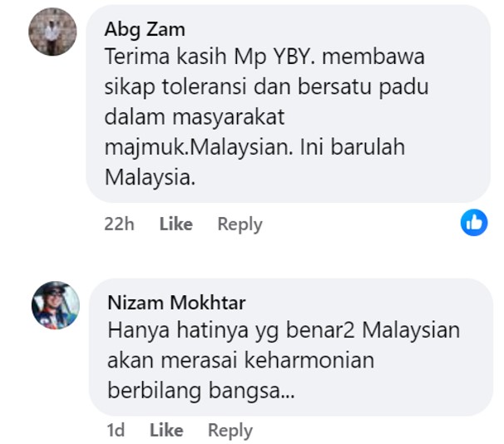The width and height of the screenshot is (504, 444).
Task: Visit the Nizam Mokhtar profile name link
Action: tap(176, 303)
